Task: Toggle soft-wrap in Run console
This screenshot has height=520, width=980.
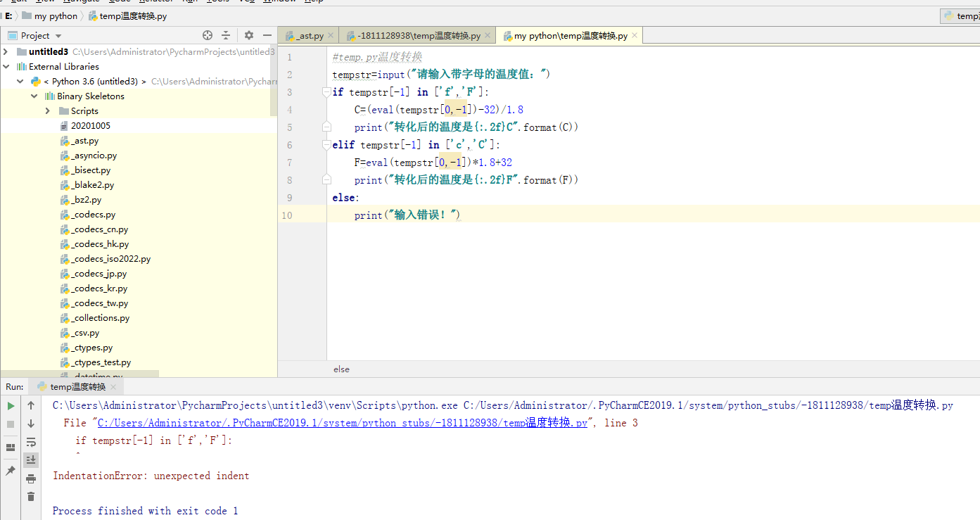Action: 31,442
